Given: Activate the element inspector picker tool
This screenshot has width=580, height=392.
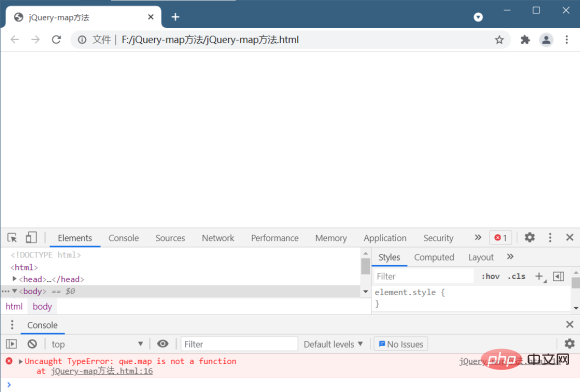Looking at the screenshot, I should pyautogui.click(x=12, y=237).
